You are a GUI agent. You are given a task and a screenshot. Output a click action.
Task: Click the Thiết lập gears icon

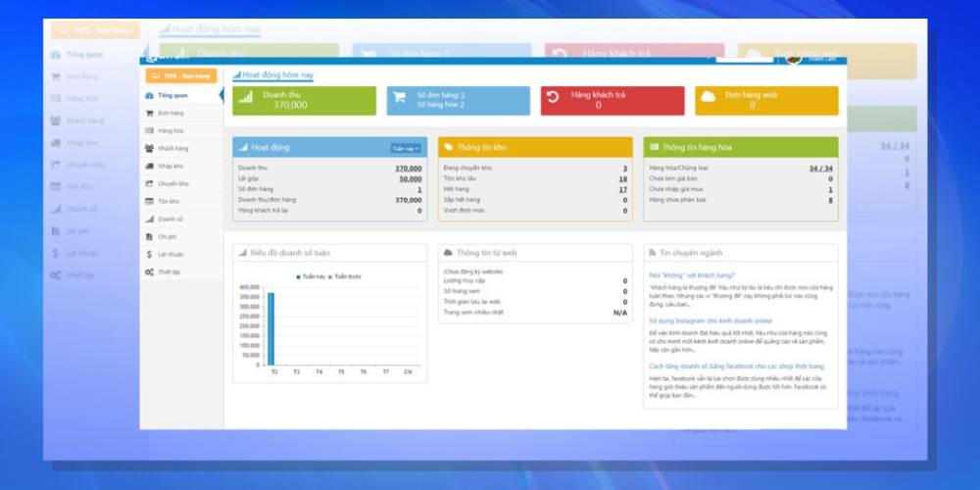[x=149, y=271]
